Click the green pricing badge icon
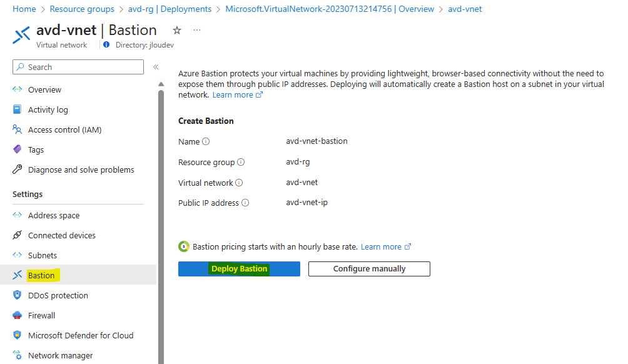Screen dimensions: 628x364 click(184, 246)
